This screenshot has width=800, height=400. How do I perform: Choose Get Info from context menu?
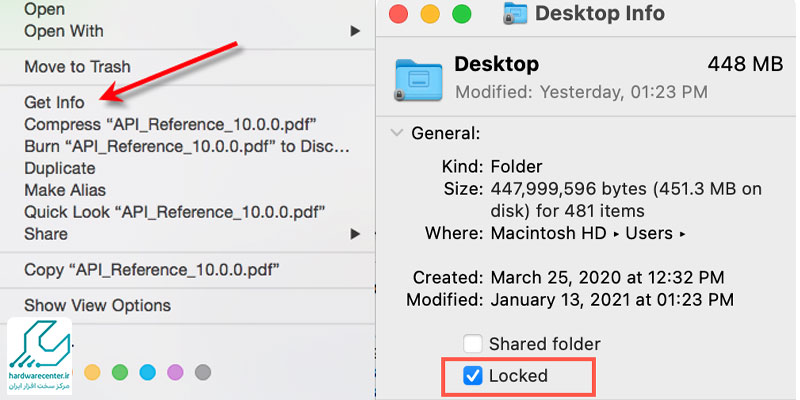pos(54,103)
